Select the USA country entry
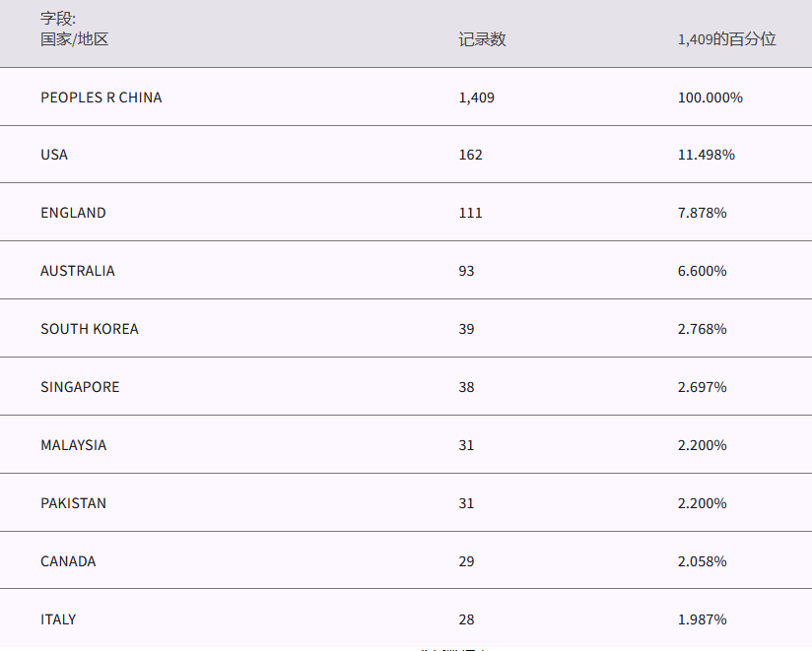Screen dimensions: 812x651 tap(54, 155)
